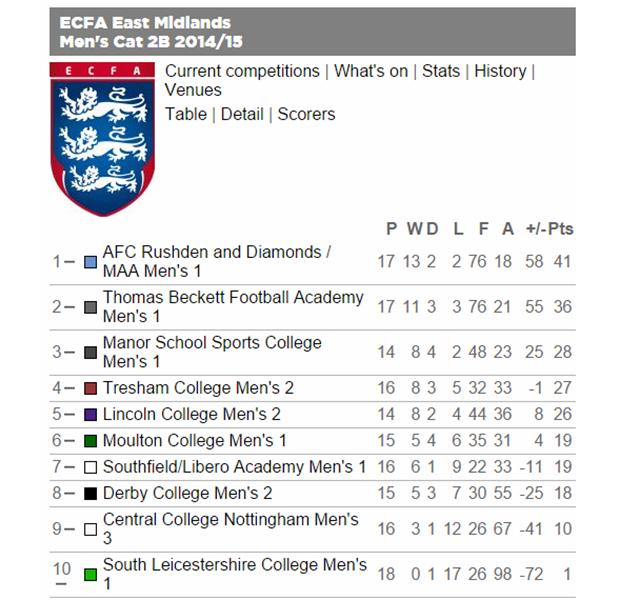Click Lincoln College purple team colour square
Screen dimensions: 620x600
91,414
